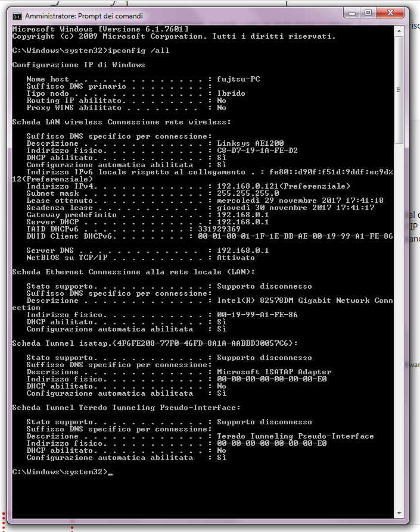This screenshot has width=420, height=532.
Task: Minimize the Prompt dei comandi window
Action: pos(352,13)
